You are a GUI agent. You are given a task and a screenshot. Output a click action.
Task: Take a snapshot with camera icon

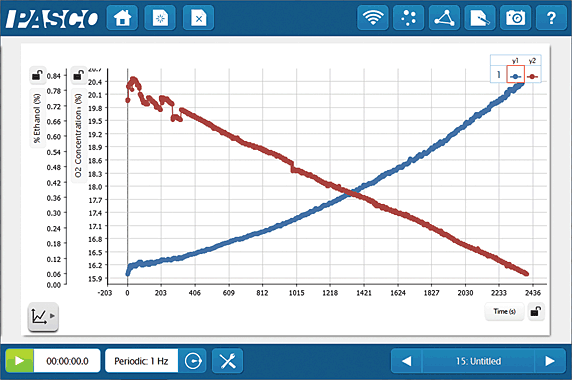(x=515, y=18)
